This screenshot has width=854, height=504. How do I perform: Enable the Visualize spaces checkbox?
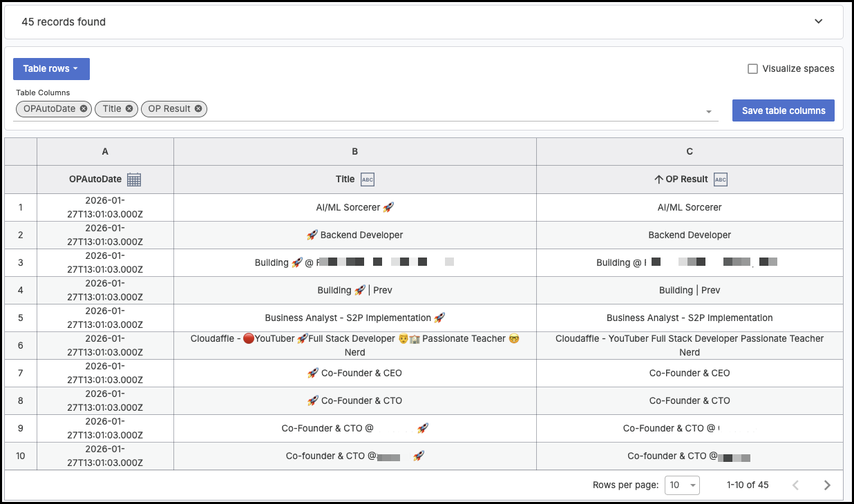tap(752, 68)
